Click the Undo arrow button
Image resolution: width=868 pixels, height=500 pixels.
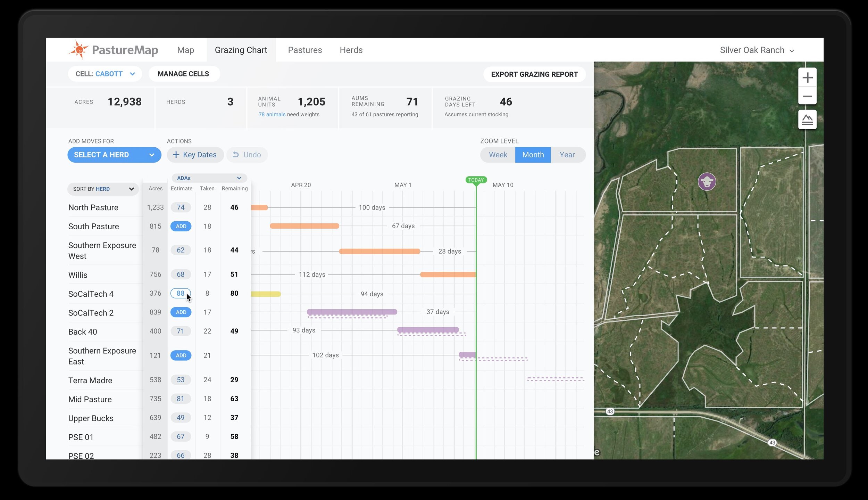(247, 155)
